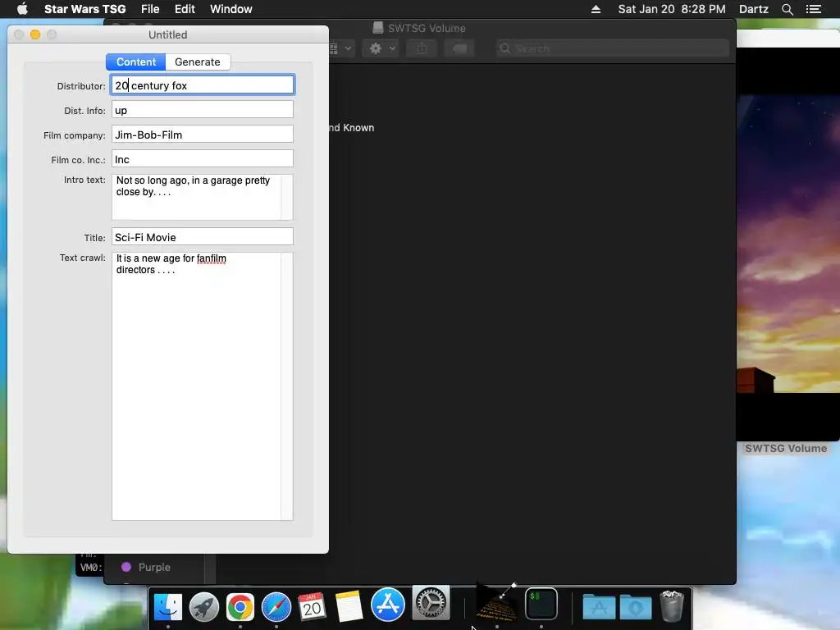Open the Trash in the Dock
Viewport: 840px width, 630px height.
pos(671,606)
